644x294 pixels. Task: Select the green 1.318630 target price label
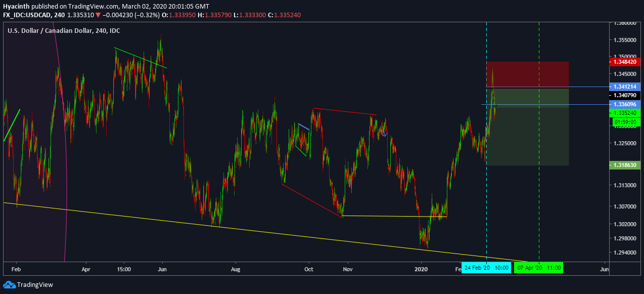point(626,165)
